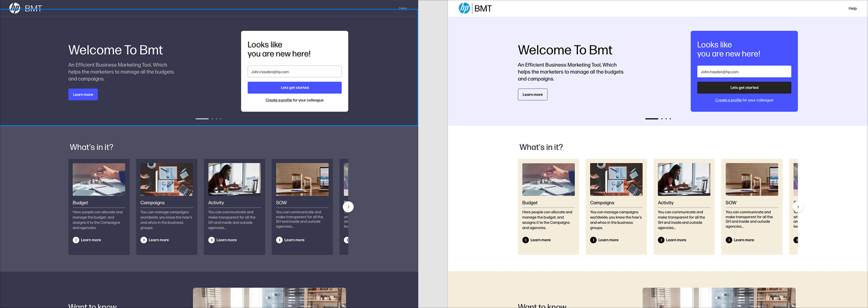Click the Budget card arrow icon in dark layout
Screen dimensions: 868x308
click(76, 240)
